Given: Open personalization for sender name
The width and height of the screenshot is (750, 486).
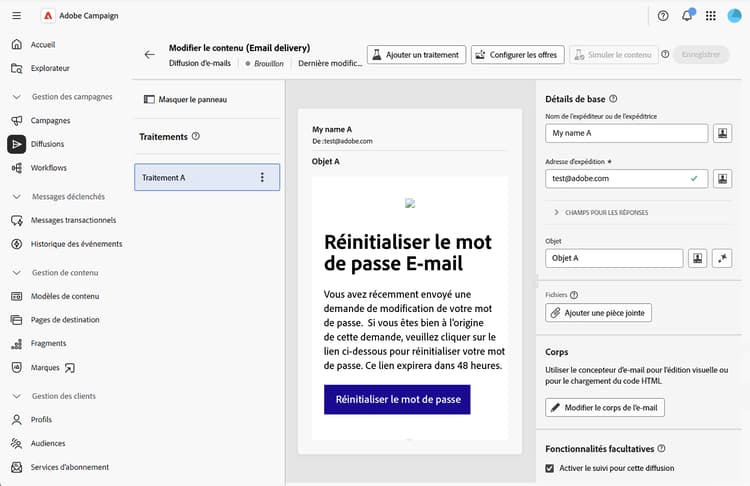Looking at the screenshot, I should pos(723,133).
